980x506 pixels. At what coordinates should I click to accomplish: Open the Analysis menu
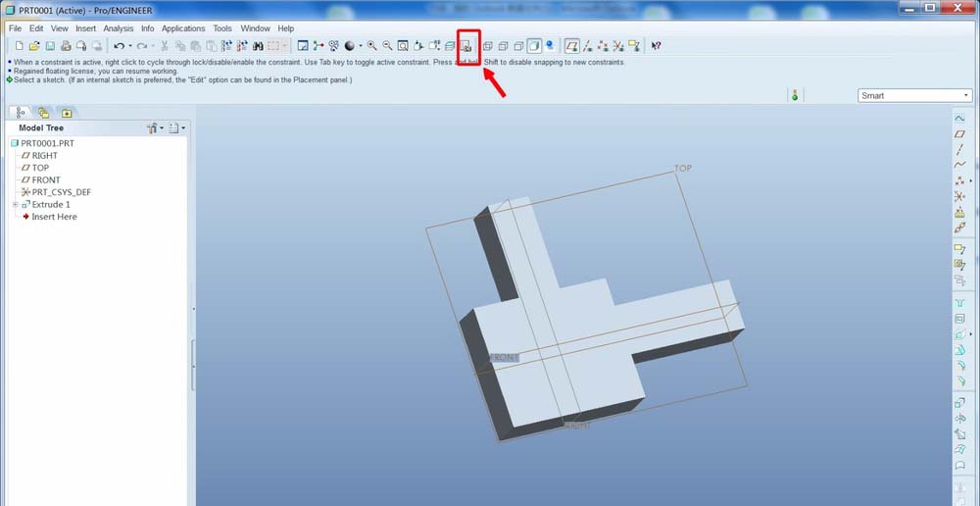point(119,28)
